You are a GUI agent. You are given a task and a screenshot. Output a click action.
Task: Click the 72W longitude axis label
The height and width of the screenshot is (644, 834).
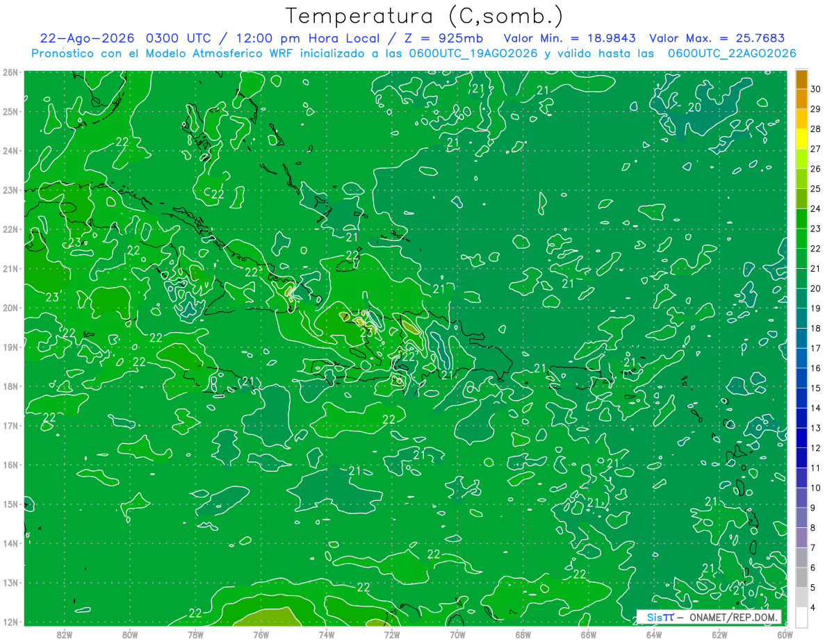(x=391, y=634)
